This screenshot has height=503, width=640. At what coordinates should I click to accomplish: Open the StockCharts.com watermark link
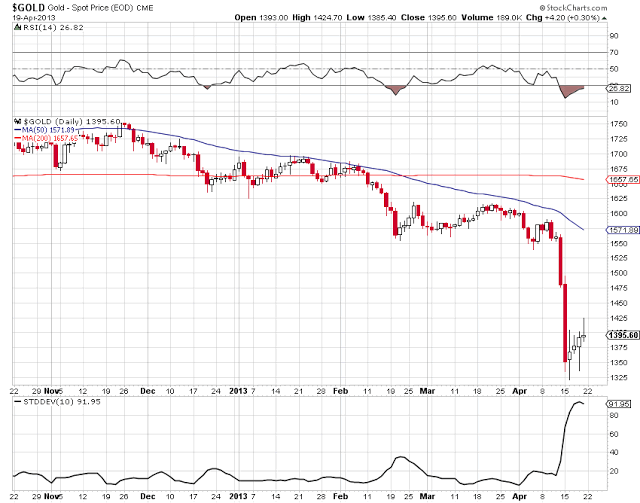click(x=573, y=8)
